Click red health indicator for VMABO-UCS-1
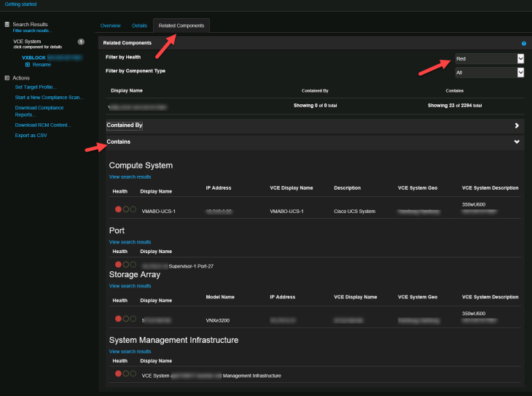Screen dimensions: 532x396 (x=118, y=209)
